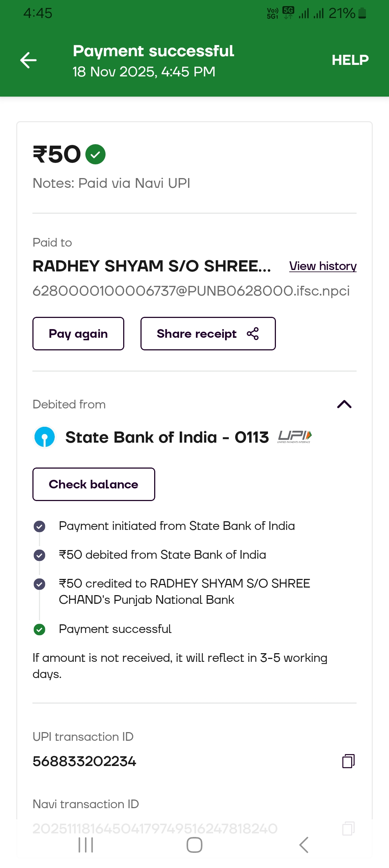Copy the Navi transaction ID
Image resolution: width=389 pixels, height=868 pixels.
[348, 828]
